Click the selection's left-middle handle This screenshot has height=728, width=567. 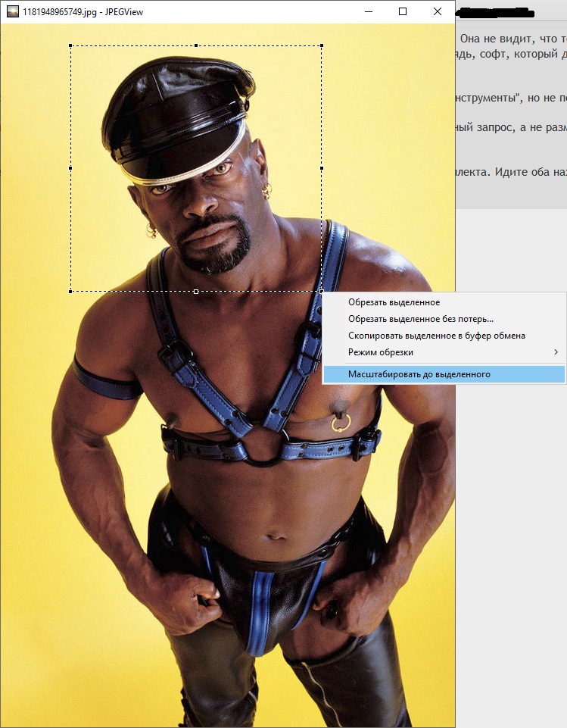tap(70, 168)
